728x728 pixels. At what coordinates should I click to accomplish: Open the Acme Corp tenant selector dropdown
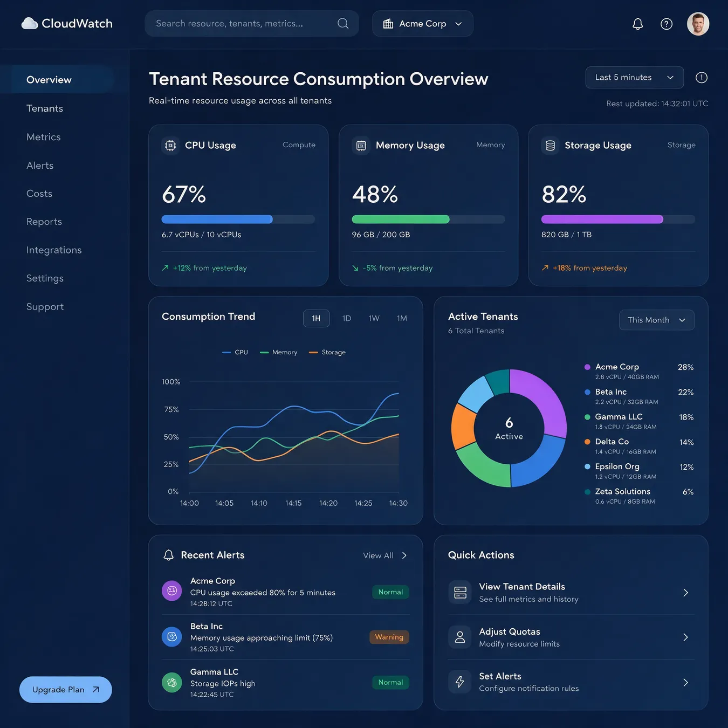(423, 24)
